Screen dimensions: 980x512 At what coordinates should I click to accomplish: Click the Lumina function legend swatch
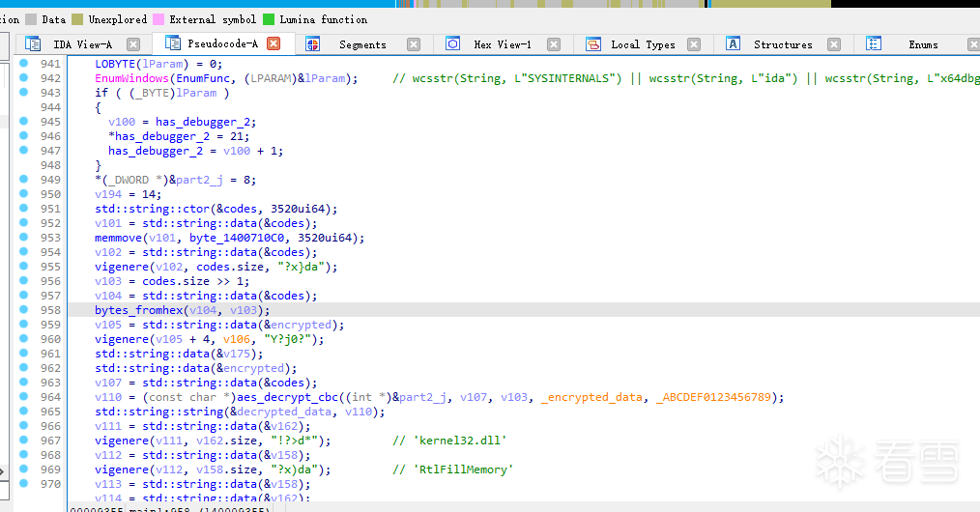[x=269, y=19]
